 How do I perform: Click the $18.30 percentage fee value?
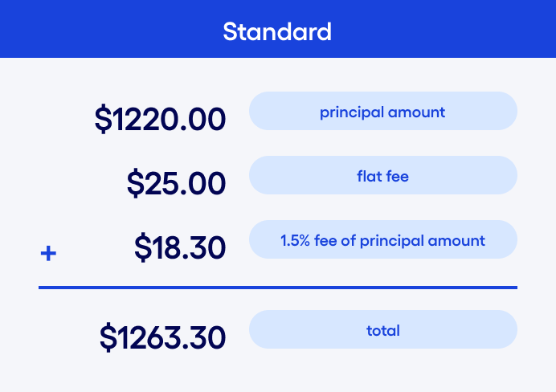[180, 248]
